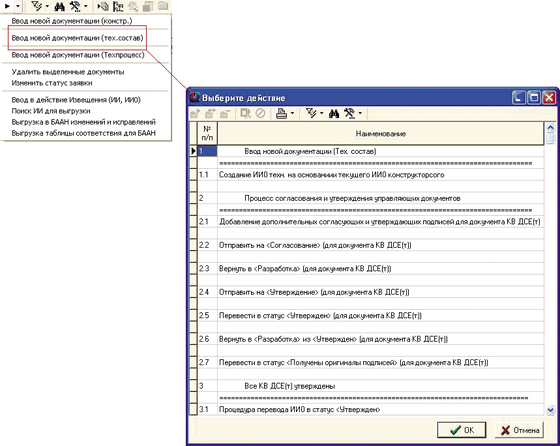Close the "Выберите действие" dialog
Viewport: 560px width, 446px height.
click(549, 97)
